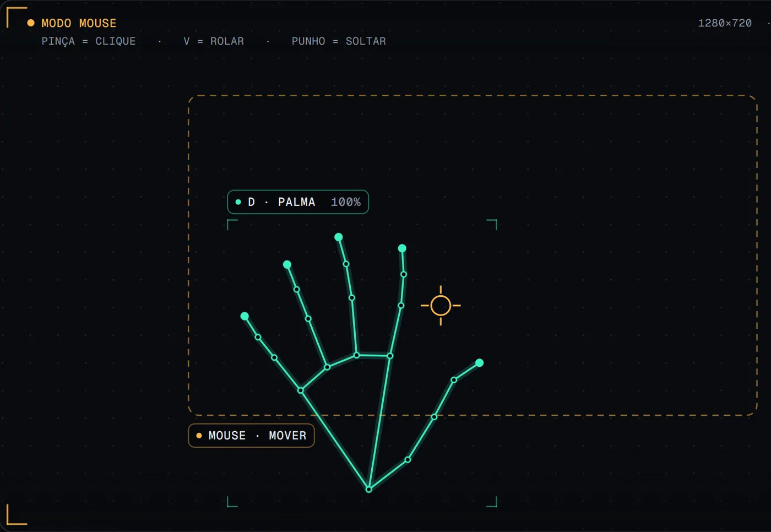Select the "MODO MOUSE" title text

tap(79, 23)
